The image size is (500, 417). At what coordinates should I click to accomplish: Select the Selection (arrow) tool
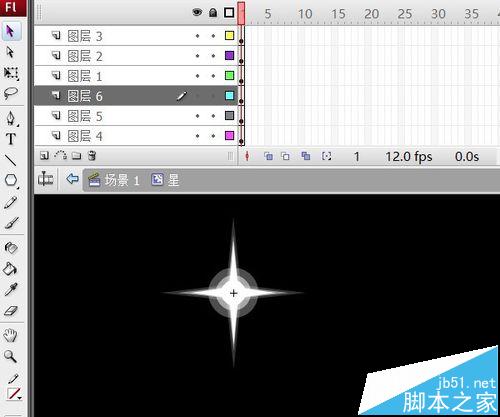10,32
